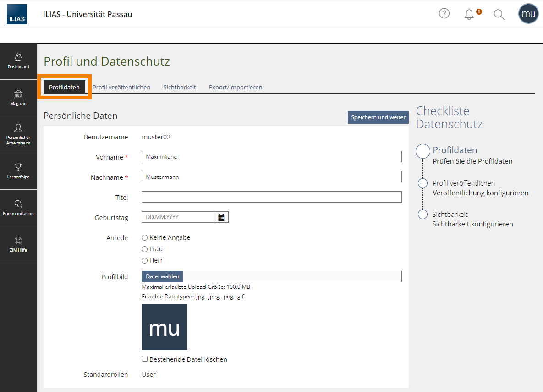Click username text muster02
This screenshot has width=543, height=392.
pos(156,137)
